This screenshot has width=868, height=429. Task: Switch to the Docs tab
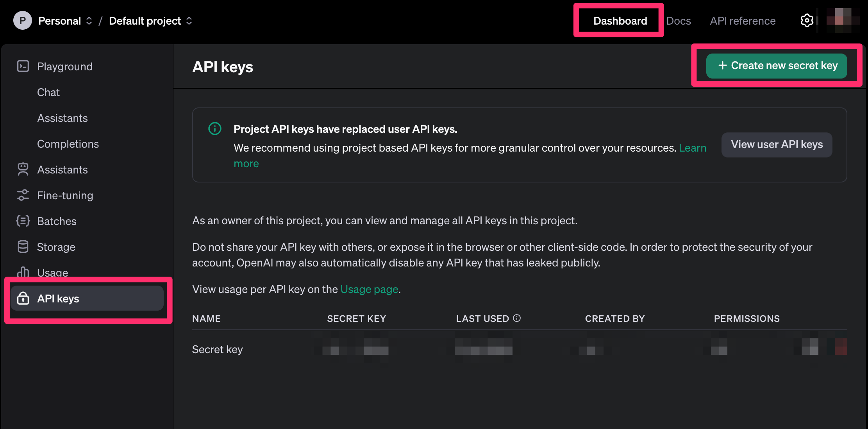(x=679, y=21)
